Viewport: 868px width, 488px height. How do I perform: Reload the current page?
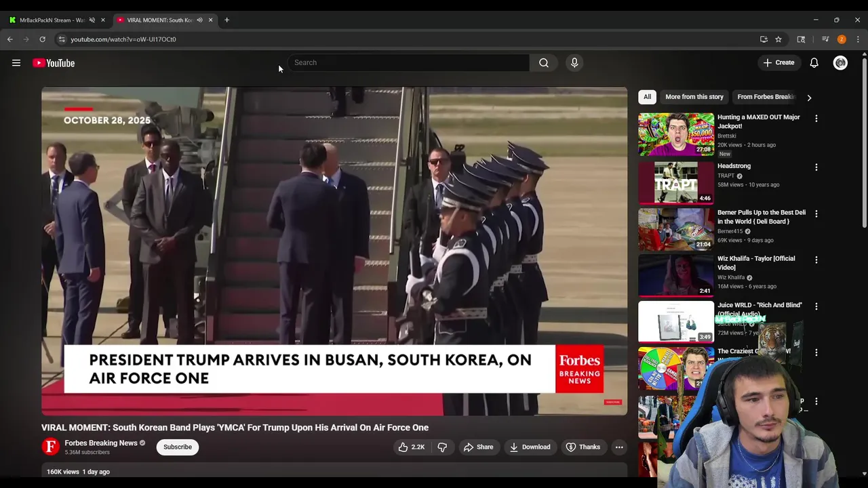42,39
